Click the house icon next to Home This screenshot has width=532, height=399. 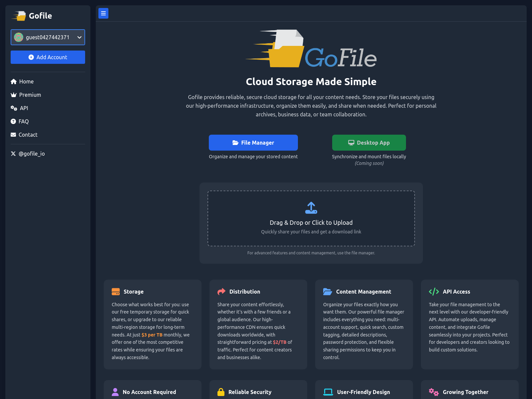tap(14, 81)
